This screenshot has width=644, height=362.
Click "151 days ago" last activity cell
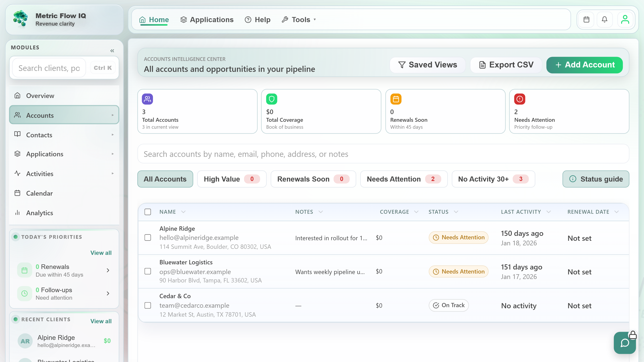[521, 267]
